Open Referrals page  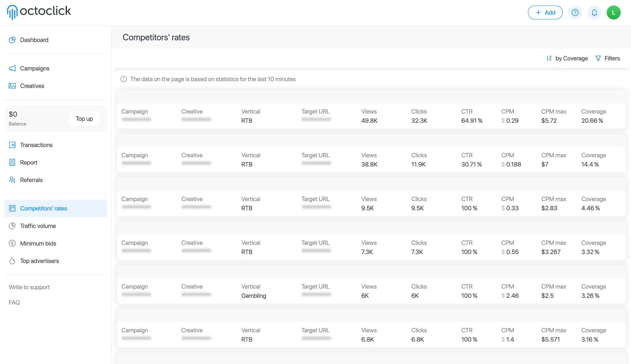(x=55, y=180)
